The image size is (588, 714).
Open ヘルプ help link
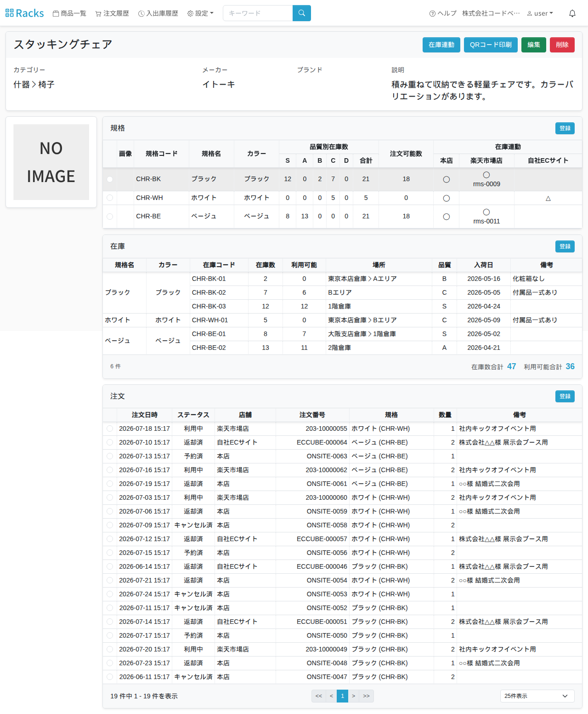443,13
